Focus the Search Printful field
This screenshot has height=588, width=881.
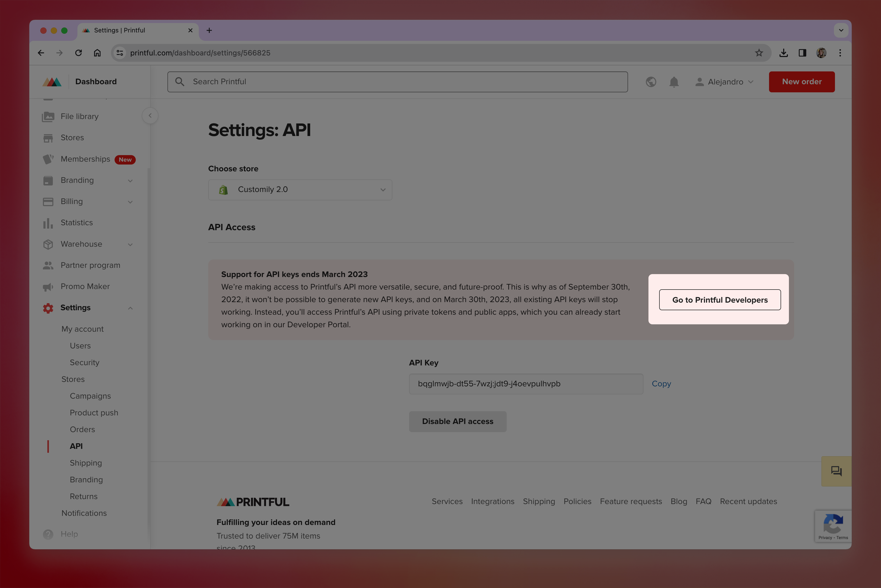(x=398, y=82)
